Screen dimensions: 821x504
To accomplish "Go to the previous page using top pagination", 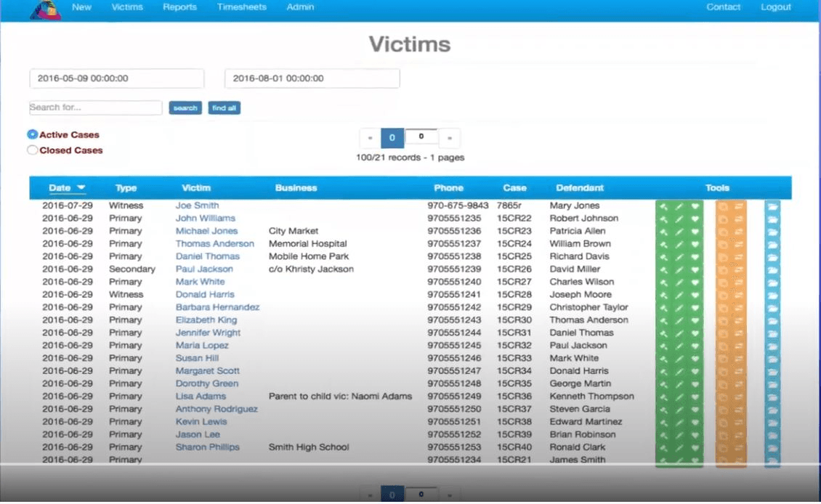I will [371, 138].
